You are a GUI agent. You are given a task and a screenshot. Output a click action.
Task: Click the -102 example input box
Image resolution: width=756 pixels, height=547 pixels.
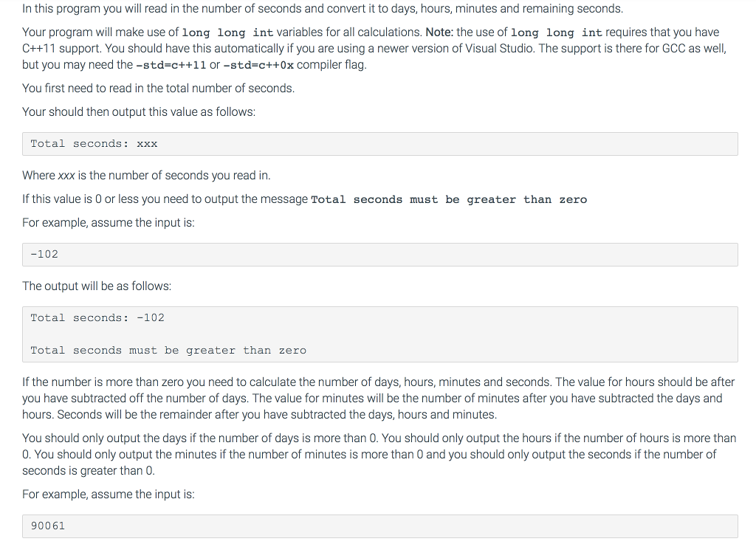tap(380, 255)
